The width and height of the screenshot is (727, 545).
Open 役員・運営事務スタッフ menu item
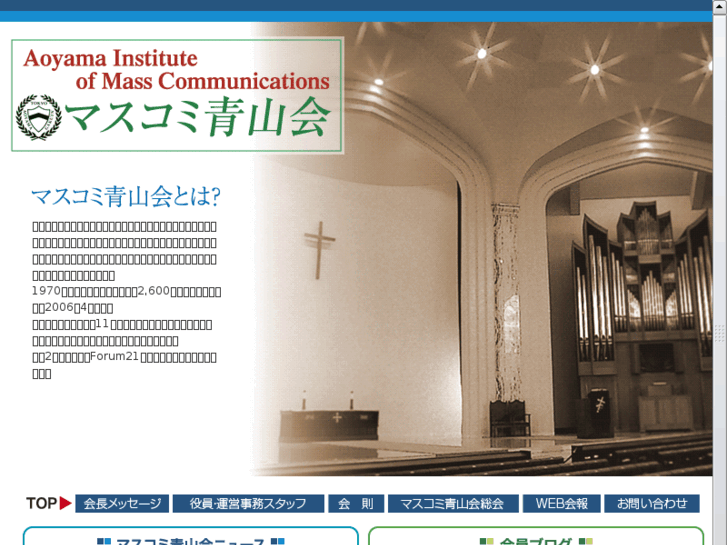click(x=248, y=504)
